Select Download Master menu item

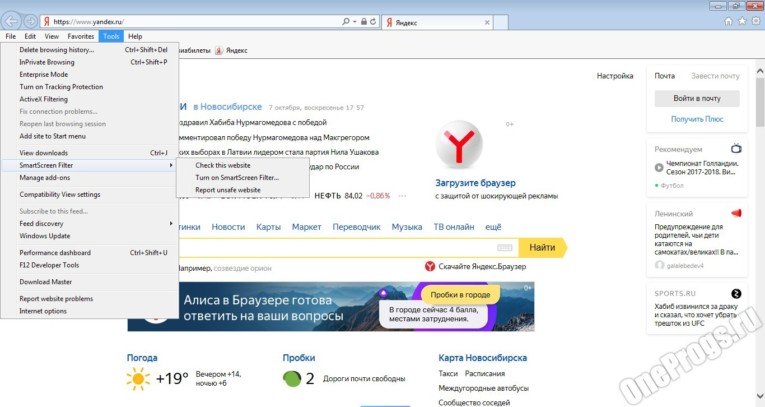(x=90, y=282)
